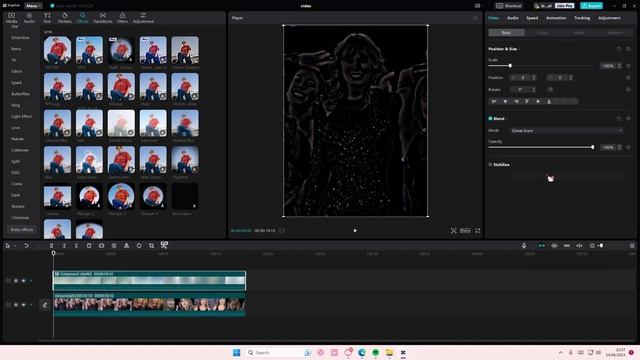Select the Basic sub-tab
Screen dimensions: 640x360
coord(506,33)
